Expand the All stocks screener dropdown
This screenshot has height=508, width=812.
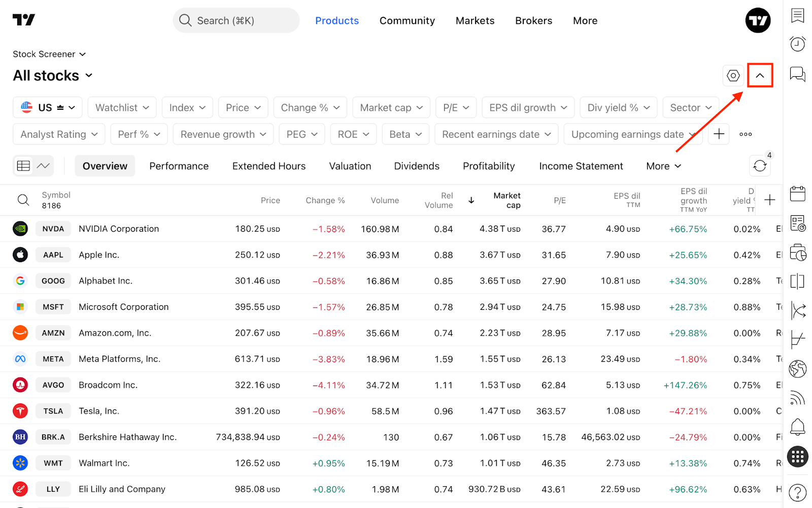point(53,76)
